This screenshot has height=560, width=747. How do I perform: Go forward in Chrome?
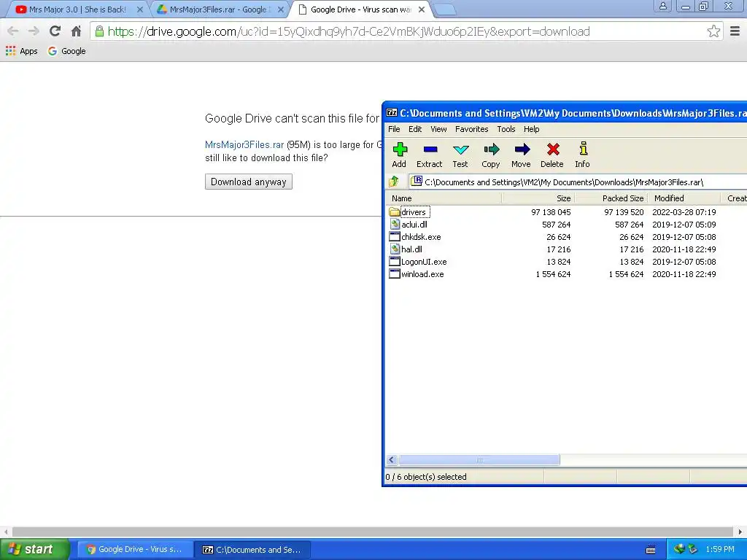pos(34,31)
